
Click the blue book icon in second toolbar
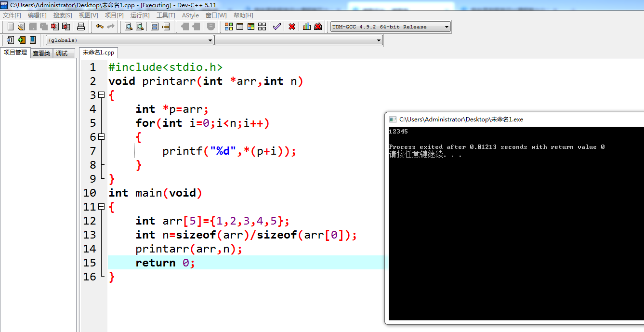tap(33, 40)
